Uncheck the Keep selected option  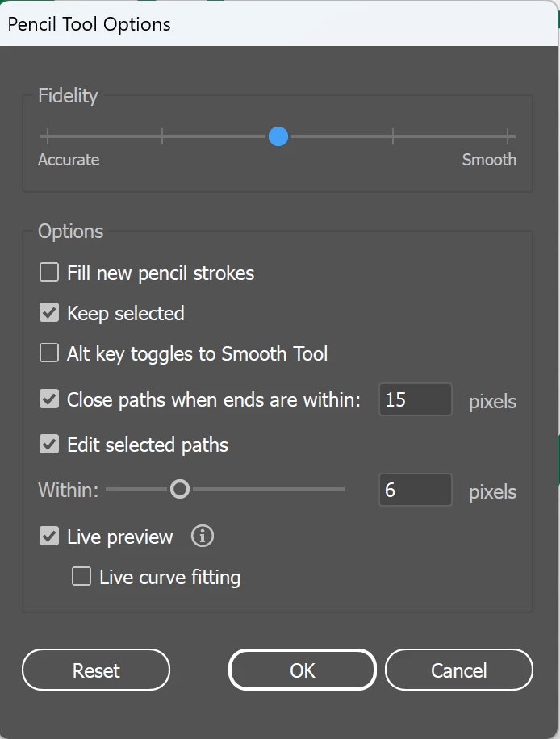click(49, 312)
